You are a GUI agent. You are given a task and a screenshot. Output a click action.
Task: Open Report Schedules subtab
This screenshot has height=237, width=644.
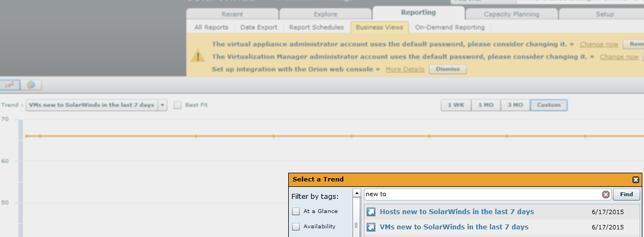click(316, 27)
